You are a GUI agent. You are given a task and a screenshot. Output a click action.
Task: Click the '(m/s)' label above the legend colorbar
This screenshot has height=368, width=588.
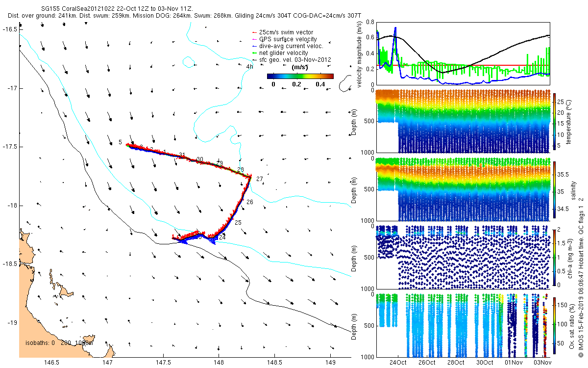click(299, 67)
